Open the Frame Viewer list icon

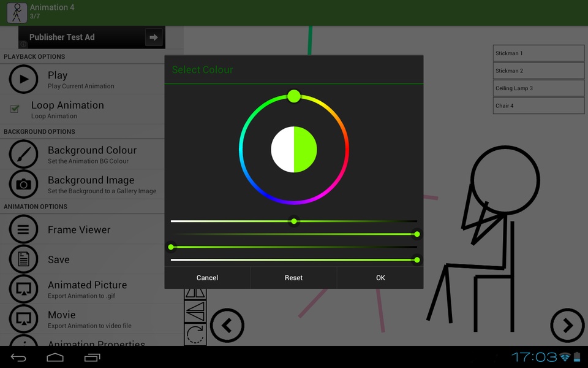[23, 229]
